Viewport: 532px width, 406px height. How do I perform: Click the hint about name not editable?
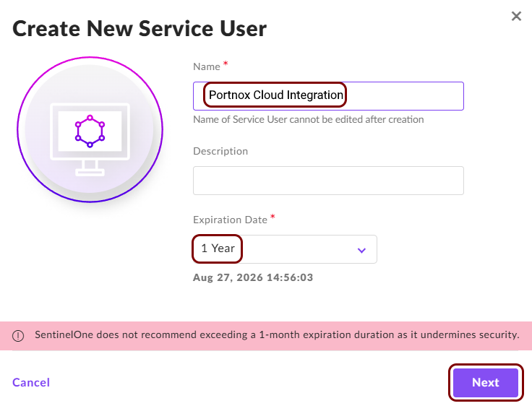click(309, 119)
